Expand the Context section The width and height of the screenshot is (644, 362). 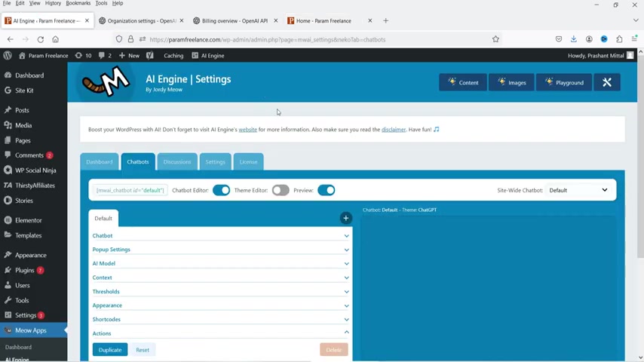(220, 278)
